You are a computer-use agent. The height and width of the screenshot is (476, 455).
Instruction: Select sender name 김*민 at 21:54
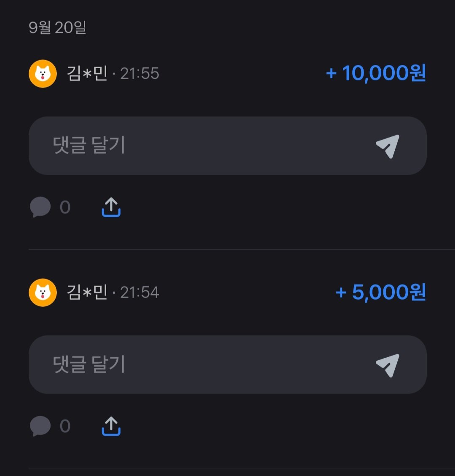[x=87, y=293]
